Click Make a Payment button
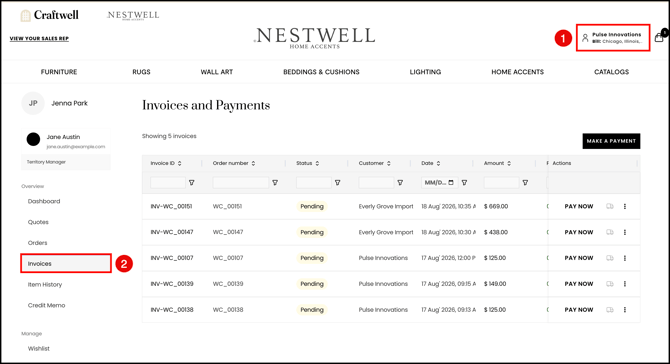Image resolution: width=670 pixels, height=364 pixels. click(611, 141)
